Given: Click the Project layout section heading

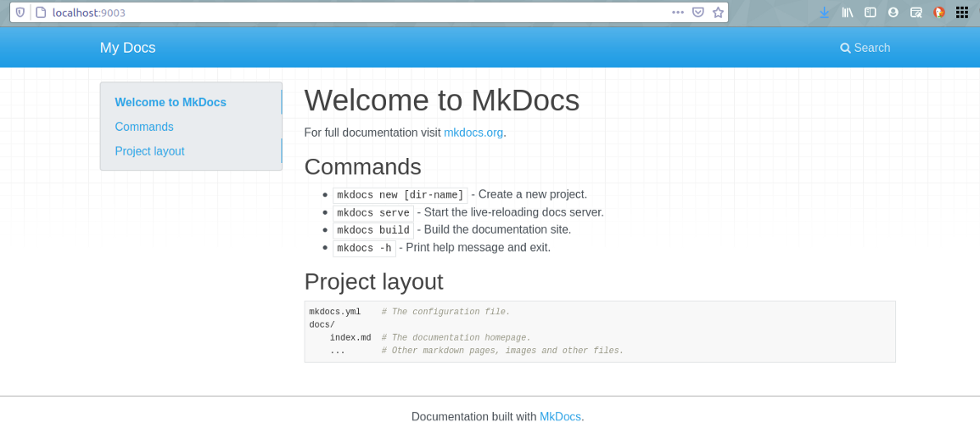Looking at the screenshot, I should click(373, 282).
